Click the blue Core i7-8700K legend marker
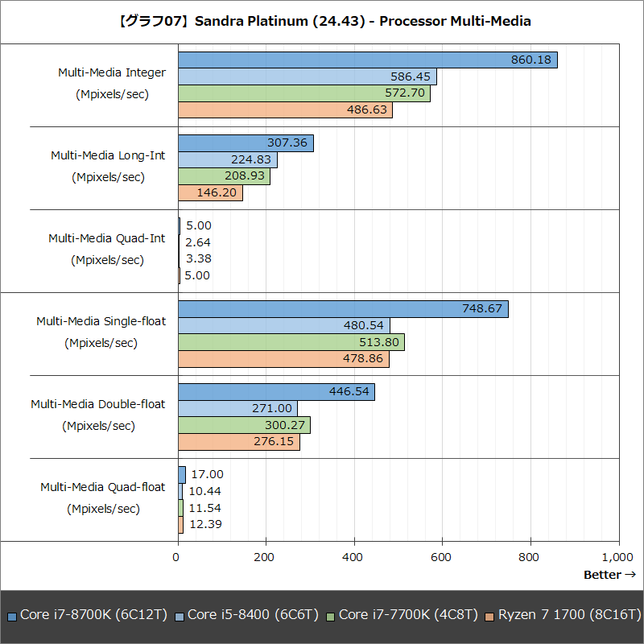The image size is (644, 644). 11,614
